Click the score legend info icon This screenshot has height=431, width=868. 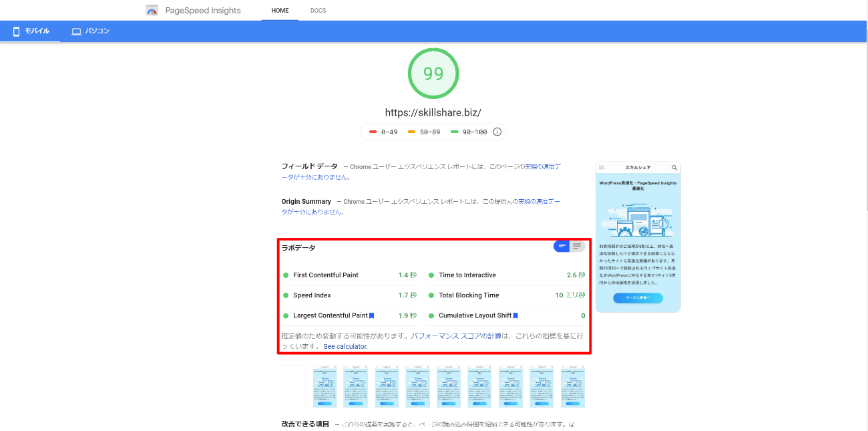pos(497,132)
